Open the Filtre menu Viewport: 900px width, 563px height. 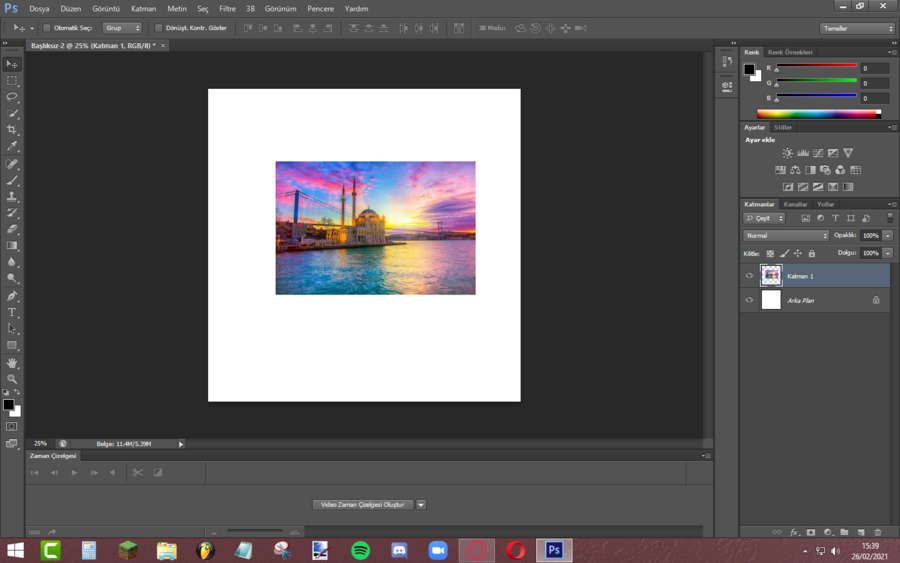coord(227,9)
